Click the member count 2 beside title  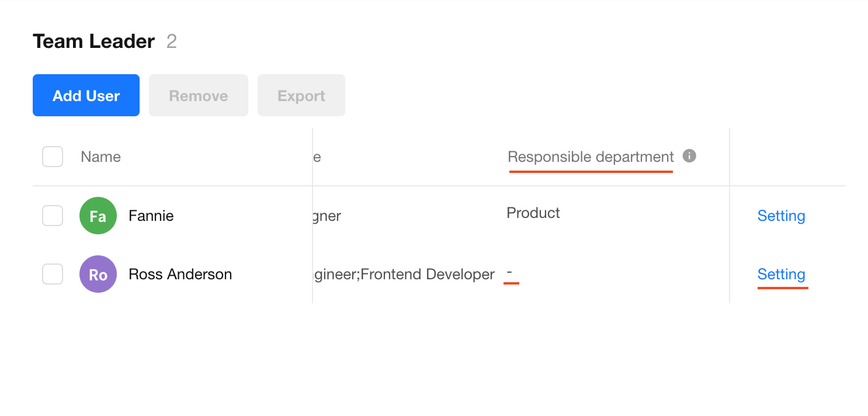[x=171, y=41]
